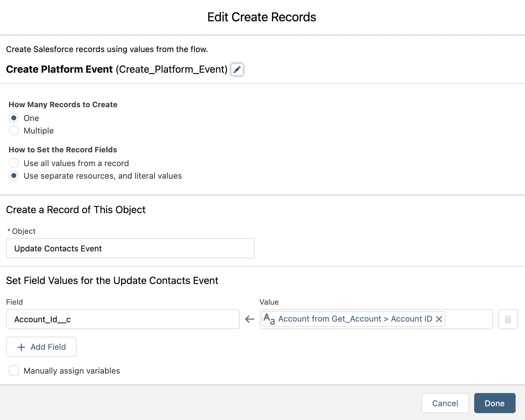Enable Manually assign variables checkbox

point(14,371)
